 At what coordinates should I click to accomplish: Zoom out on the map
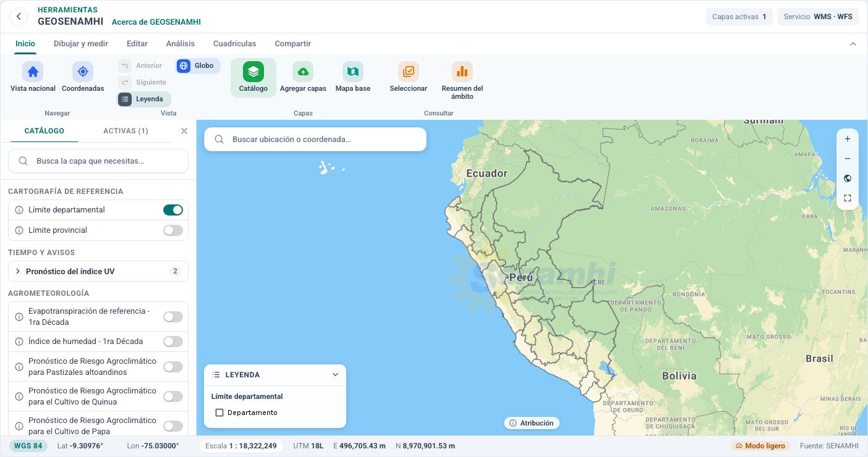point(848,159)
